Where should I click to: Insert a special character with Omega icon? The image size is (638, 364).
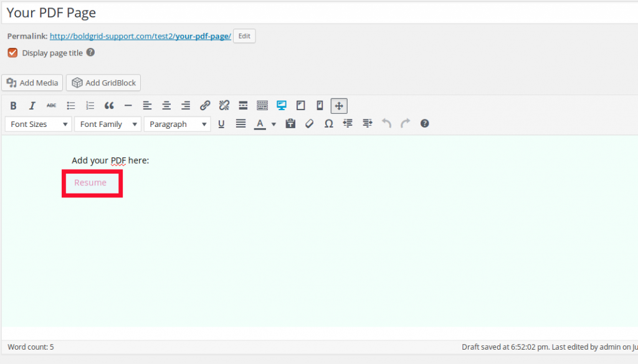pos(328,124)
